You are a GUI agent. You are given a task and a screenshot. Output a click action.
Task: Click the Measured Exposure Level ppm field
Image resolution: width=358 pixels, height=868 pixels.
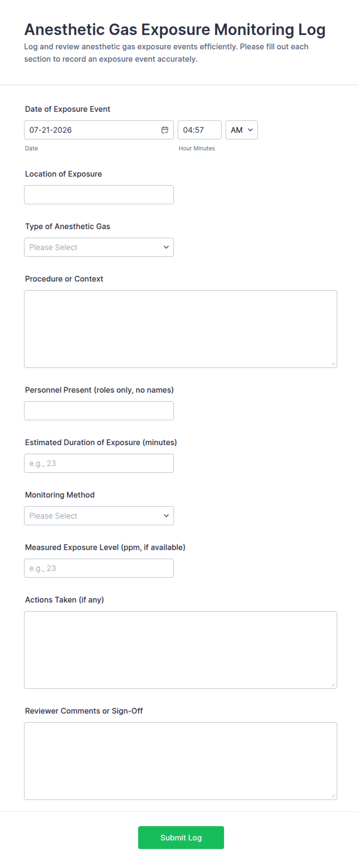tap(99, 568)
